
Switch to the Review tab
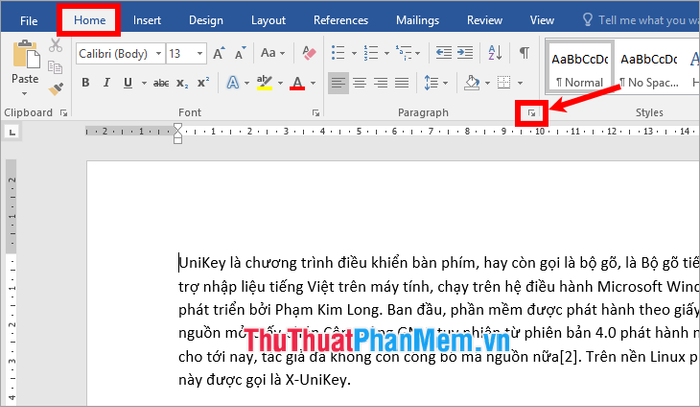point(484,21)
